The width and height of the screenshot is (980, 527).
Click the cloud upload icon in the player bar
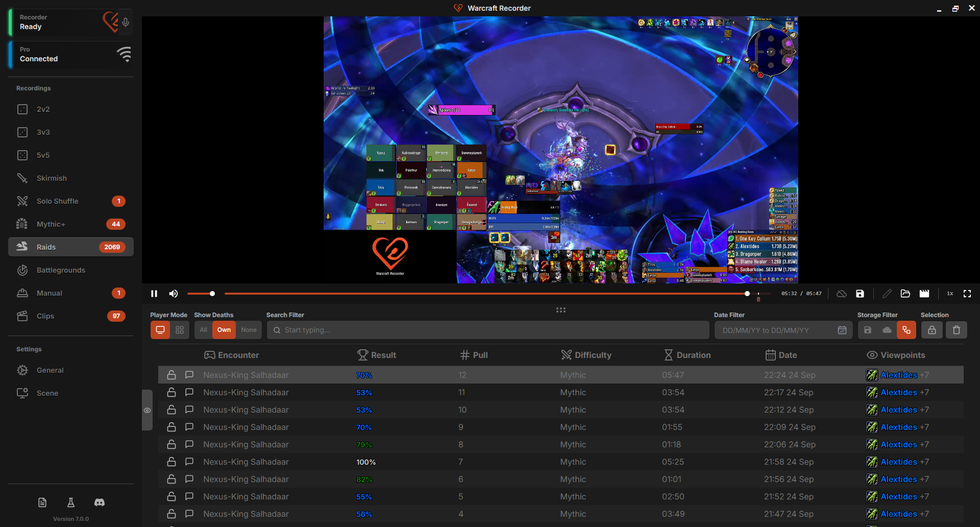tap(842, 294)
